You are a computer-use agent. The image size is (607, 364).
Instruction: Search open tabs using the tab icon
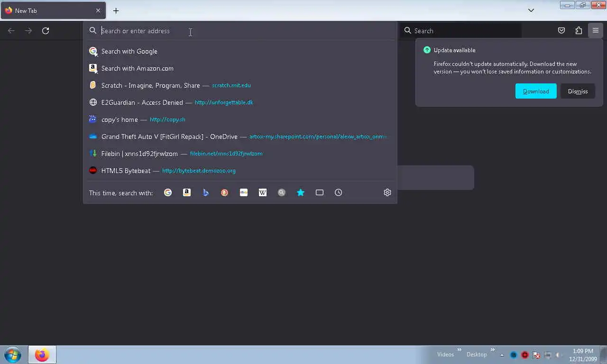point(320,192)
